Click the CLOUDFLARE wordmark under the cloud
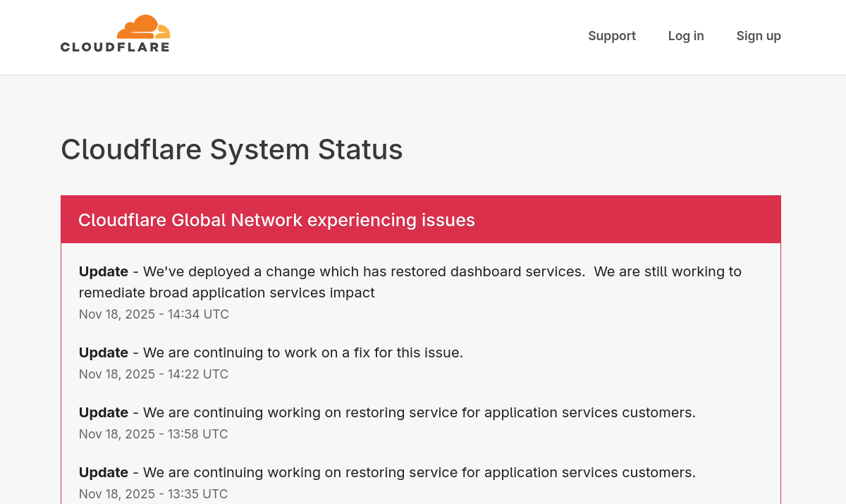846x504 pixels. tap(115, 47)
